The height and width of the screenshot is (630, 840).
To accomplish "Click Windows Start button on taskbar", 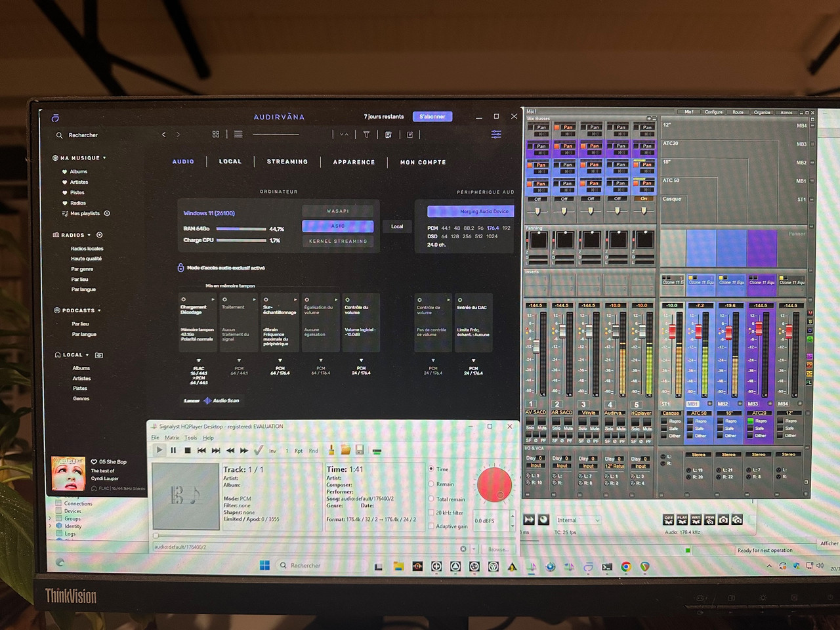I will tap(264, 565).
